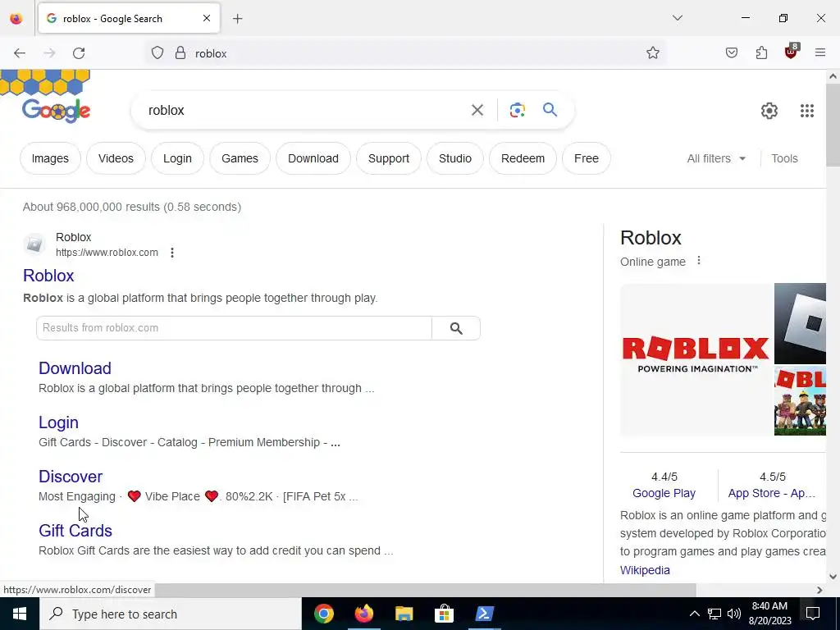This screenshot has height=630, width=840.
Task: Click the search button for roblox.com results
Action: click(x=456, y=328)
